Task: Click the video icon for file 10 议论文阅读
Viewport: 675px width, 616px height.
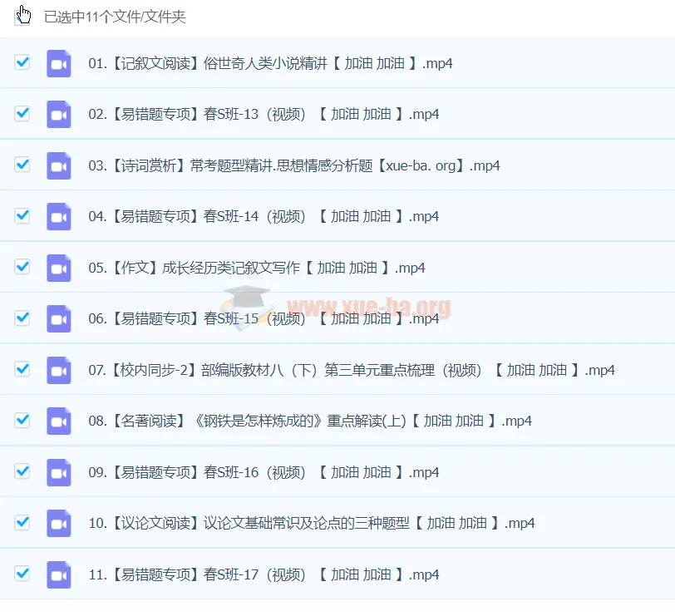Action: [58, 523]
